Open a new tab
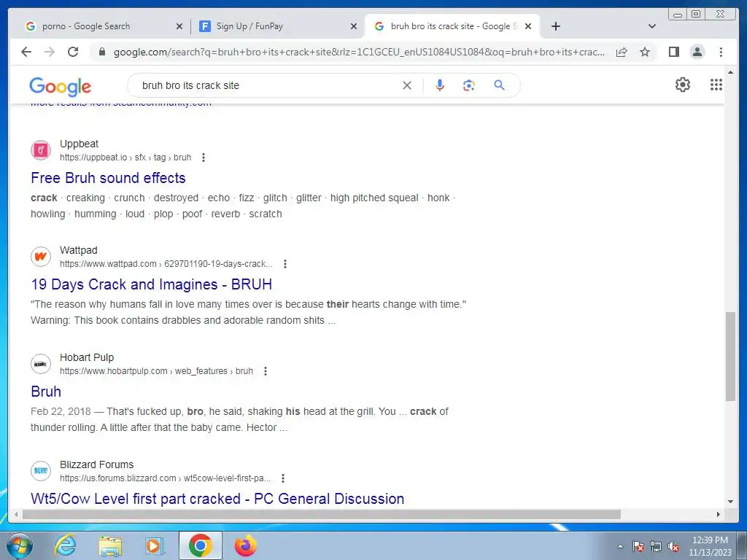This screenshot has width=747, height=560. point(555,26)
